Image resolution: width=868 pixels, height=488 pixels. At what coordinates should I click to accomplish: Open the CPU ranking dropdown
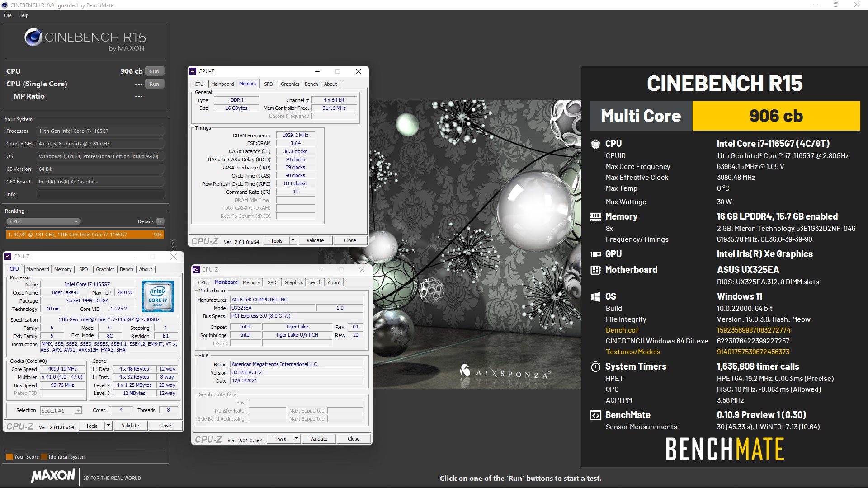[43, 221]
